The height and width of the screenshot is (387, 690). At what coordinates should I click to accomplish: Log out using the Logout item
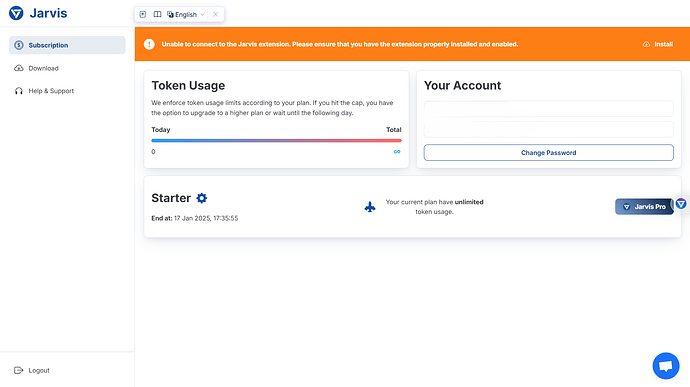(32, 370)
